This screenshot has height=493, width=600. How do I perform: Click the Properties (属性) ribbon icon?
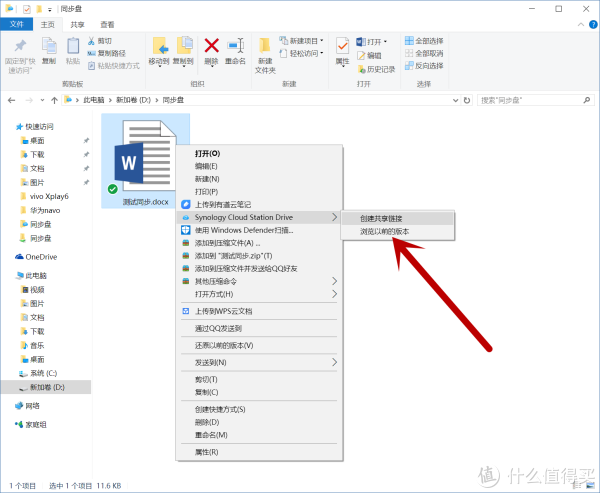pyautogui.click(x=342, y=46)
